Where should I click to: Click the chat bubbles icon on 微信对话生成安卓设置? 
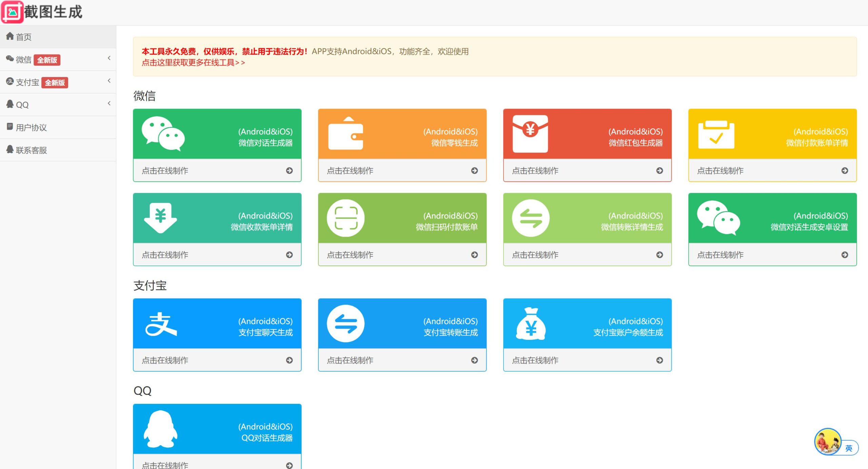(718, 218)
